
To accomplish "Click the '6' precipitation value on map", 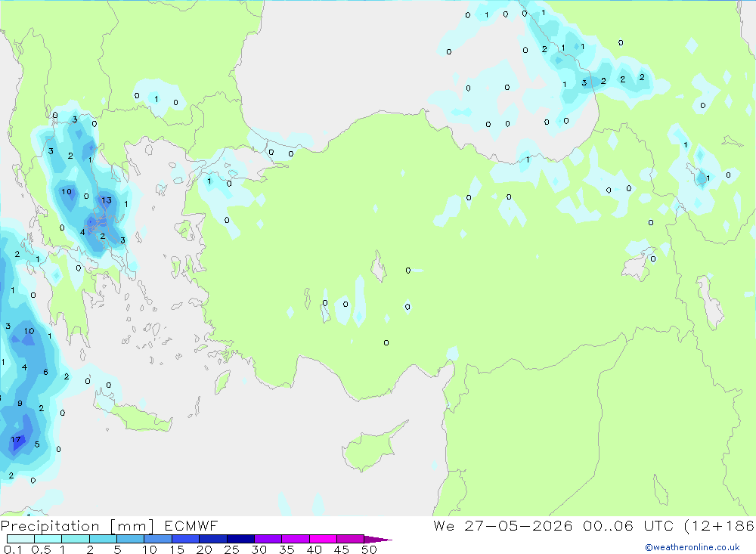I will [46, 372].
